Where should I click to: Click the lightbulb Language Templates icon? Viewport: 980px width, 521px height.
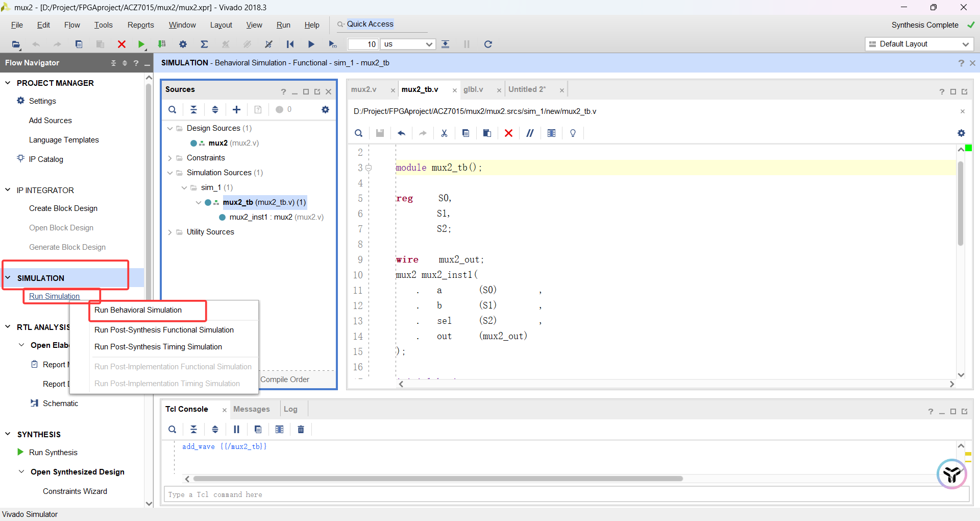[x=573, y=133]
